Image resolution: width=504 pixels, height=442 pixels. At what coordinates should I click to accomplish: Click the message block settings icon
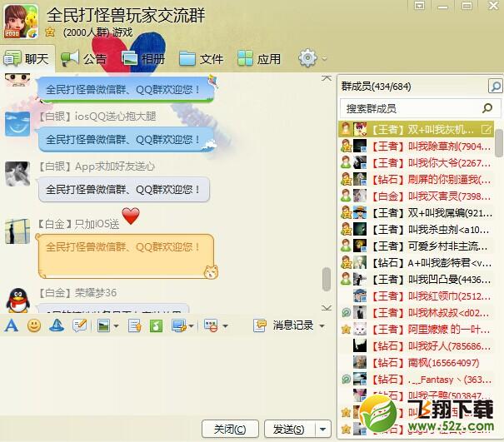pos(211,325)
